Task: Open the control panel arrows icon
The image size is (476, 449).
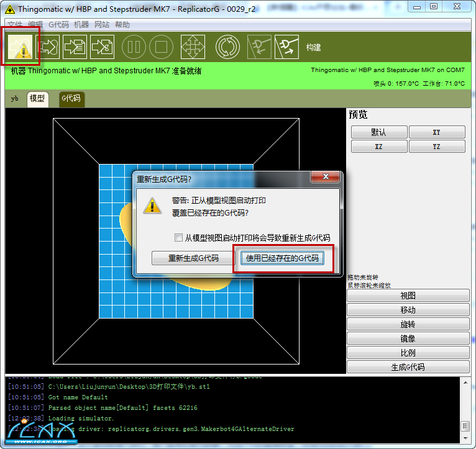Action: (x=193, y=47)
